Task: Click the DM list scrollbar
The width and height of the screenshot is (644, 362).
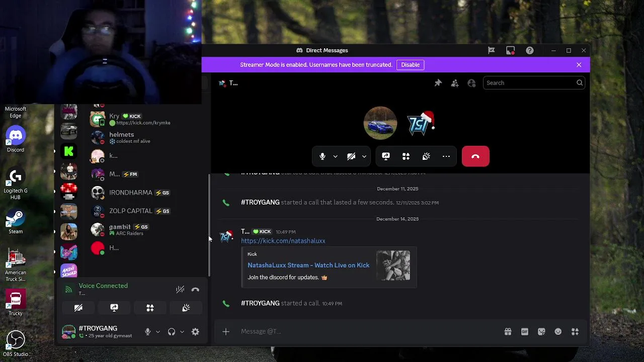Action: (x=210, y=225)
